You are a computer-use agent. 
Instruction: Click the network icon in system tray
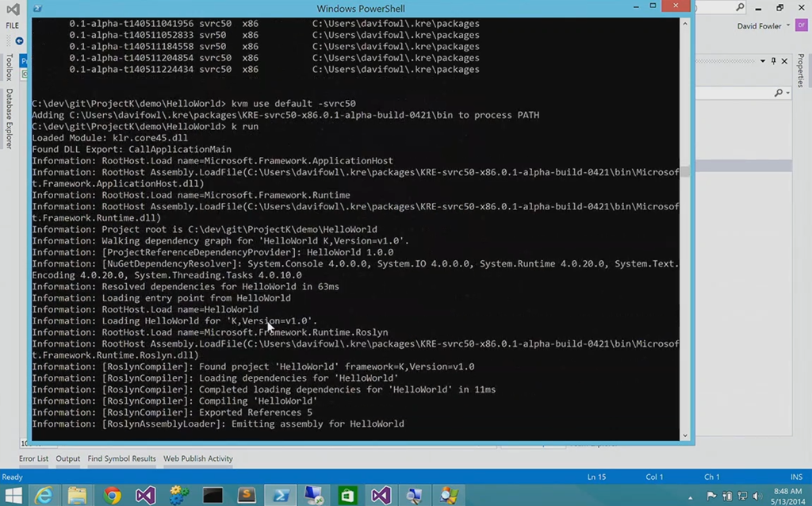tap(742, 496)
